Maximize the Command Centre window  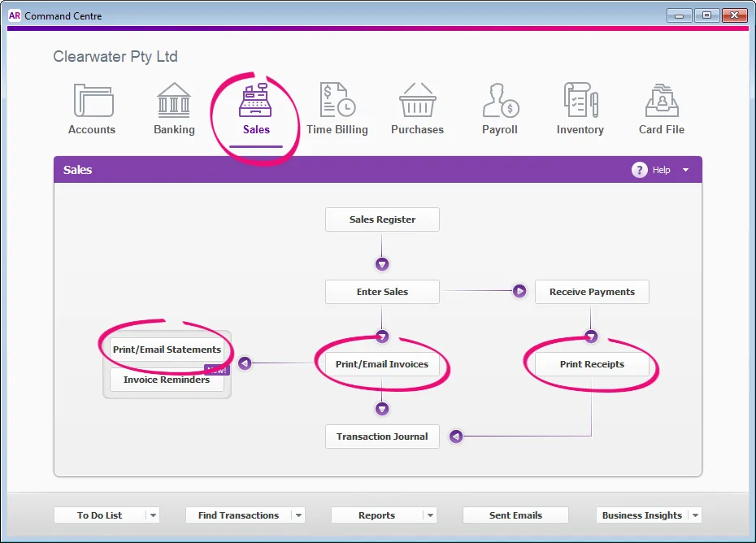click(707, 15)
